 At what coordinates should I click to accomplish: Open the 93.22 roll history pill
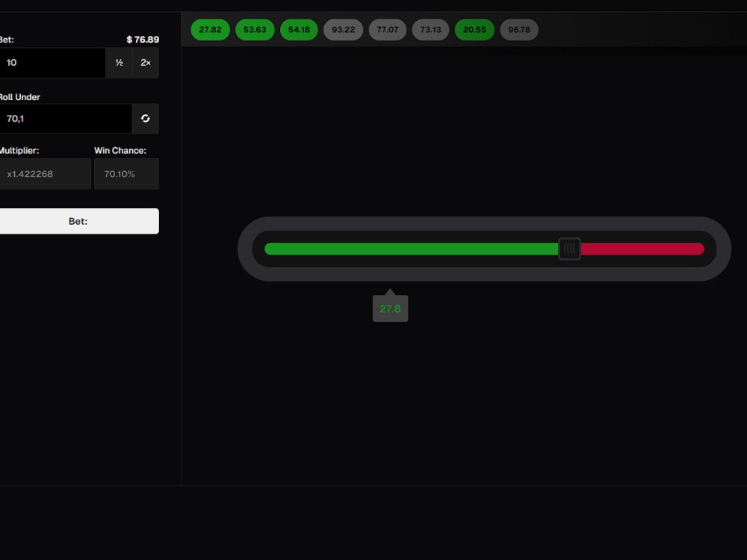pos(343,30)
